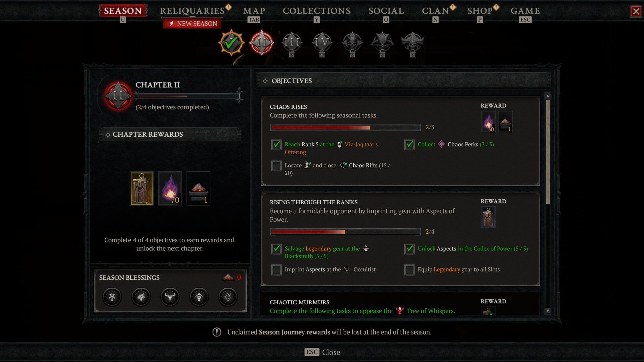
Task: Click the chest cache chapter reward
Action: click(142, 188)
